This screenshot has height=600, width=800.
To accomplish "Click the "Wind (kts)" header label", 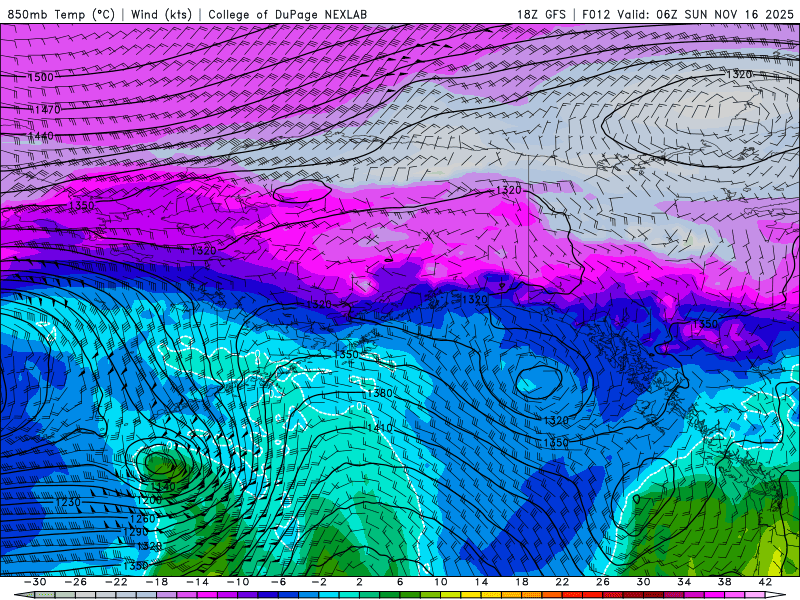I will point(161,14).
